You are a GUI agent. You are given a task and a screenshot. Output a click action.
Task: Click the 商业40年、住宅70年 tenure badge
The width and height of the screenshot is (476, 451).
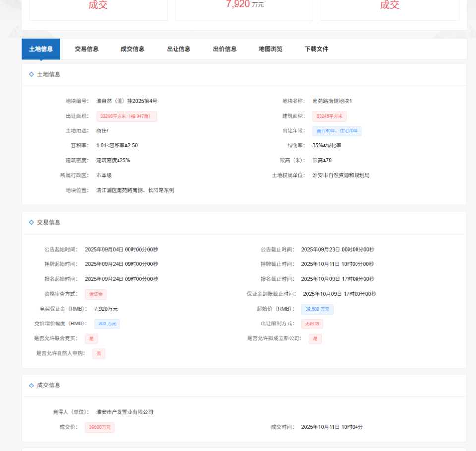(337, 130)
